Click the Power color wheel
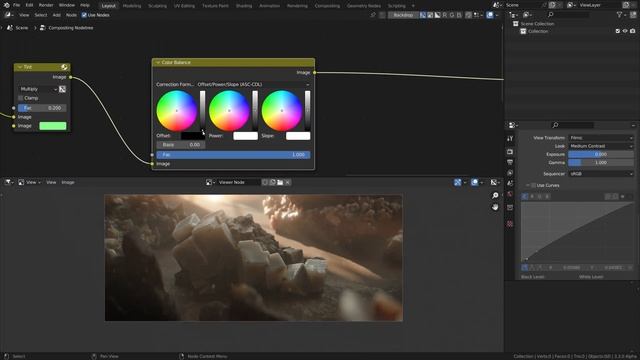The height and width of the screenshot is (360, 640). 229,111
